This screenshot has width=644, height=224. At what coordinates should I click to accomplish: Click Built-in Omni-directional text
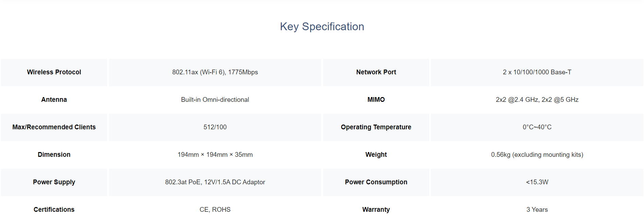coord(215,100)
